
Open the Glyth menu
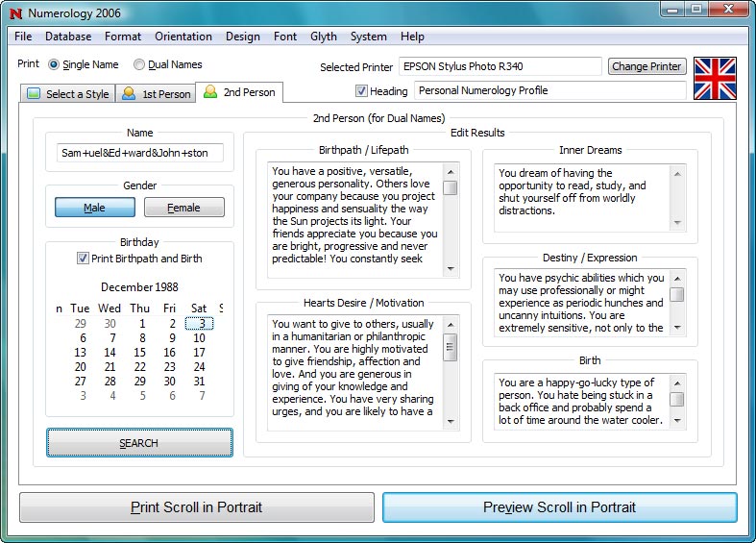pyautogui.click(x=324, y=37)
